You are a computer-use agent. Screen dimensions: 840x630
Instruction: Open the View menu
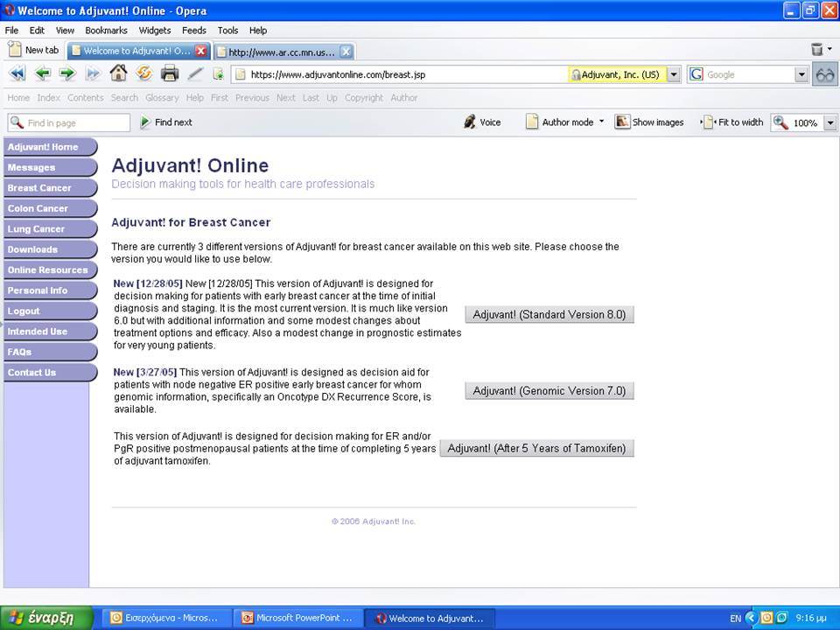[65, 31]
